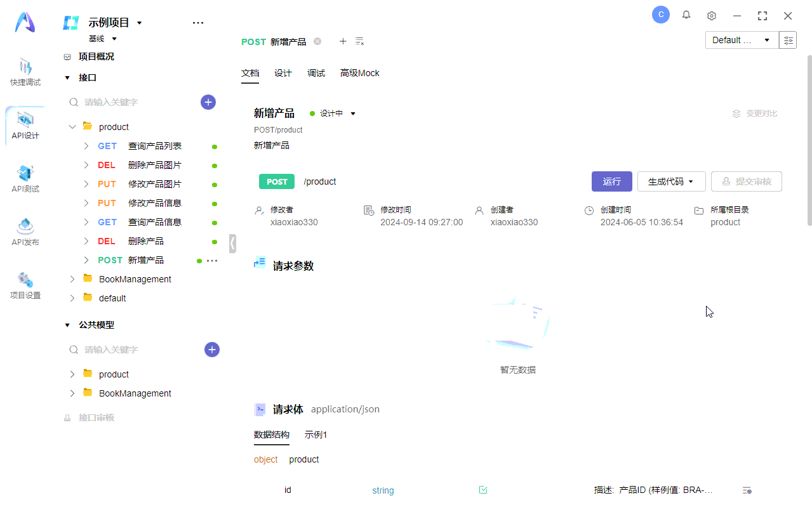Open the 生成代码 dropdown button
This screenshot has width=812, height=505.
(x=670, y=181)
